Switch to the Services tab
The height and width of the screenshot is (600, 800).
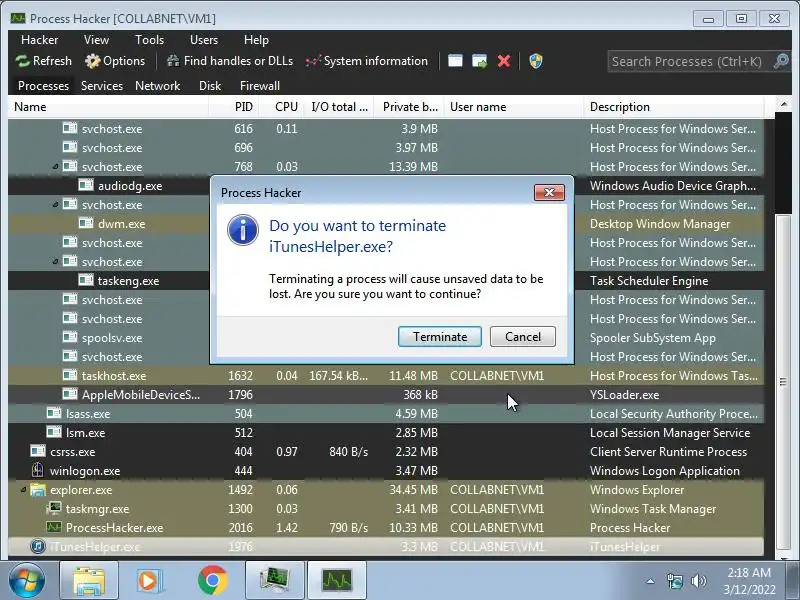[102, 86]
